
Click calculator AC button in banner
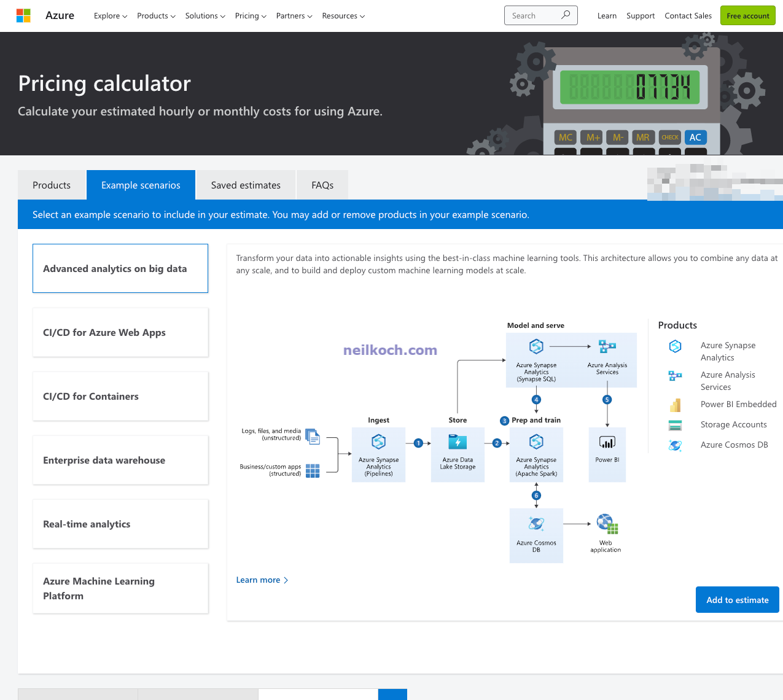coord(695,138)
